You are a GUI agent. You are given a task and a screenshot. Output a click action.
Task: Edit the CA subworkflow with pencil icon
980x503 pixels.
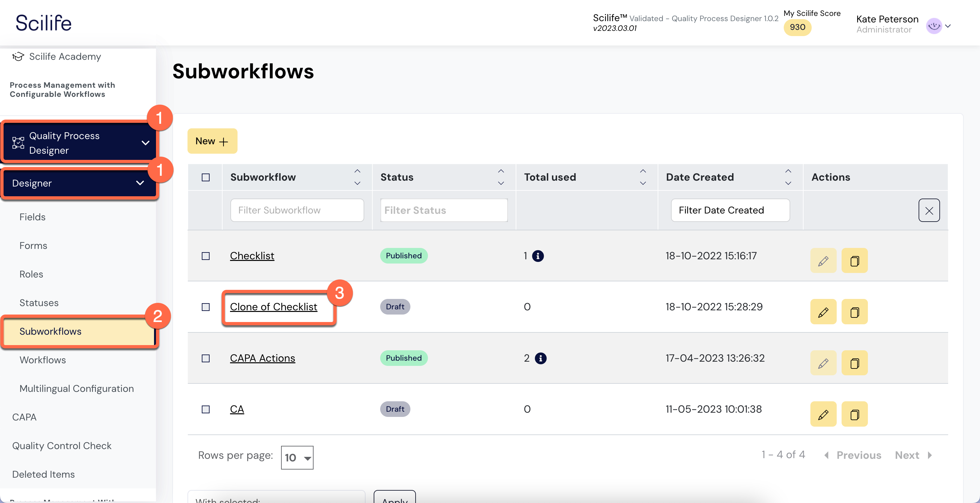(823, 414)
